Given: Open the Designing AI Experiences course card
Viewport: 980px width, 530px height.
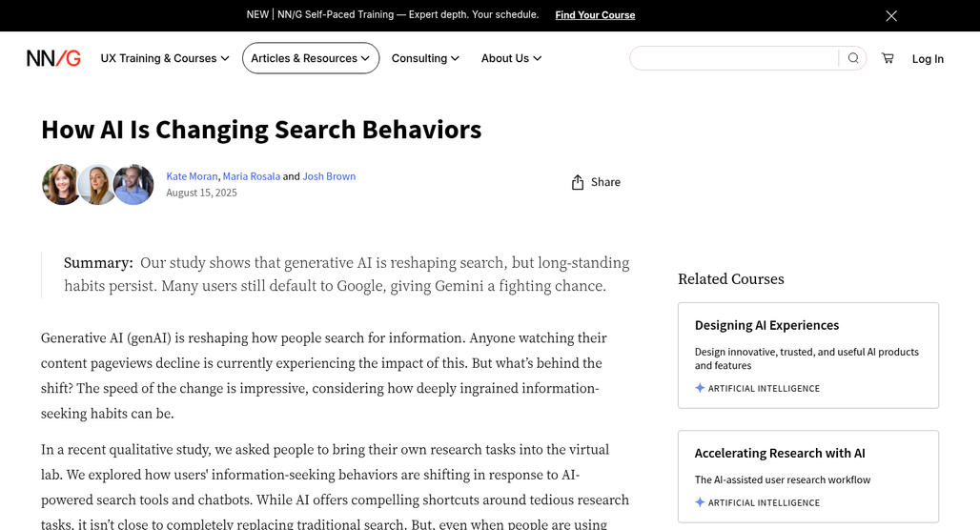Looking at the screenshot, I should click(x=808, y=355).
